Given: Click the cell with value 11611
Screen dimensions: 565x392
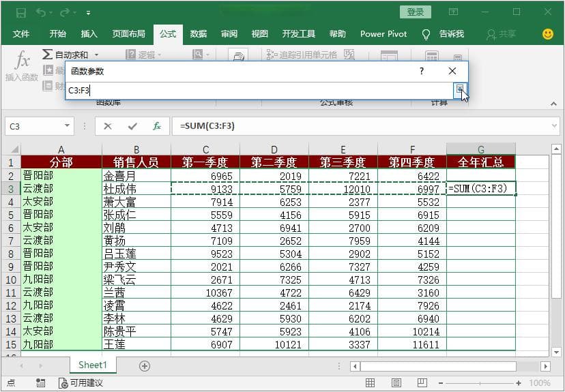Looking at the screenshot, I should 412,344.
